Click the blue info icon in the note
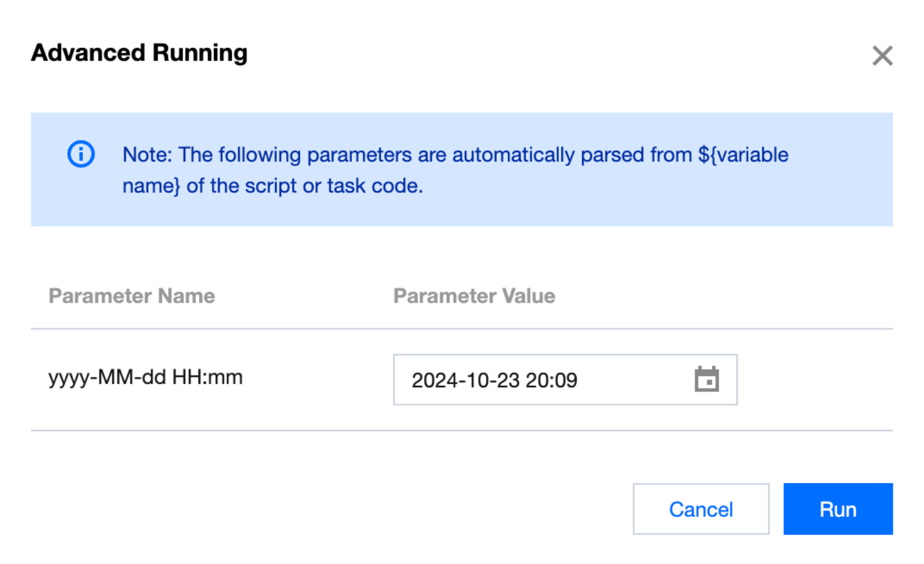Image resolution: width=924 pixels, height=564 pixels. point(81,154)
